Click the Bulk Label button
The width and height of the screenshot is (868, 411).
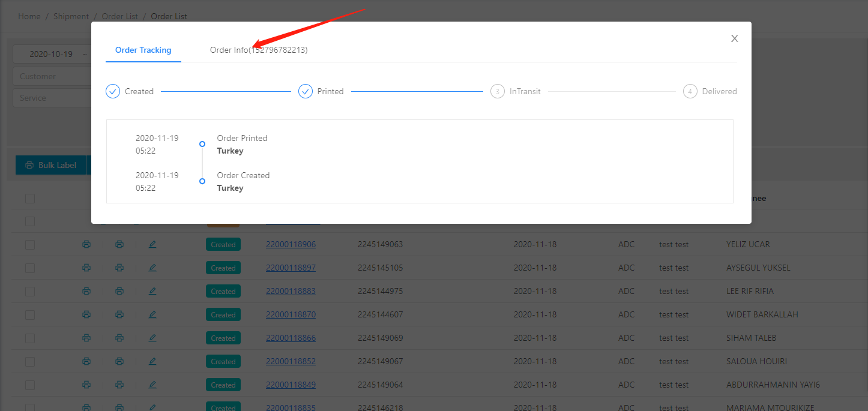coord(51,165)
